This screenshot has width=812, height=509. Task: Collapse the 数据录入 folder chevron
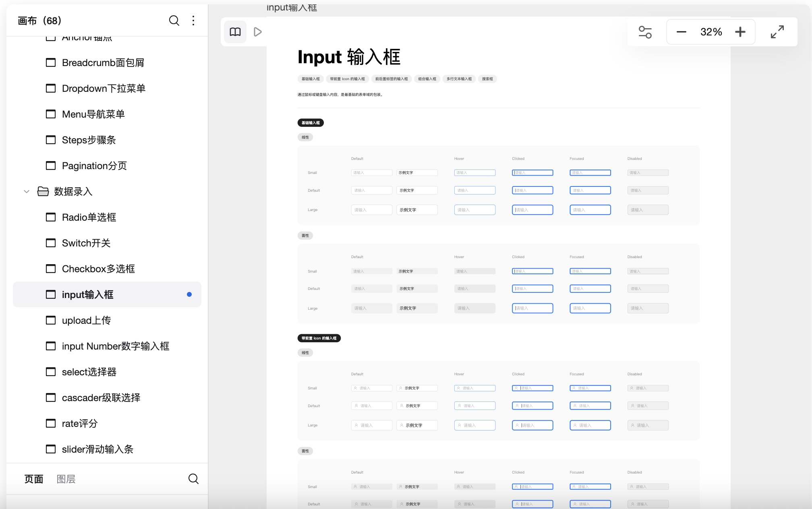point(27,192)
